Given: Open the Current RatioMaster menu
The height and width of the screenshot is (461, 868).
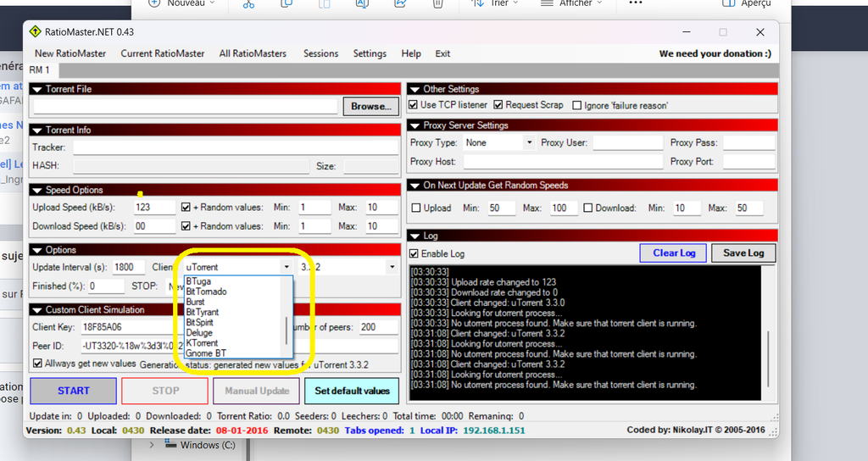Looking at the screenshot, I should 163,53.
